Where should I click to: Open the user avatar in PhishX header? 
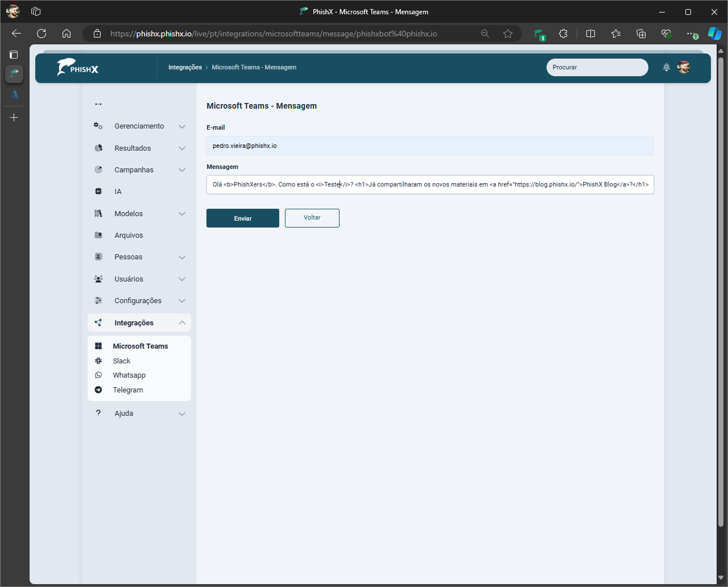pyautogui.click(x=684, y=67)
